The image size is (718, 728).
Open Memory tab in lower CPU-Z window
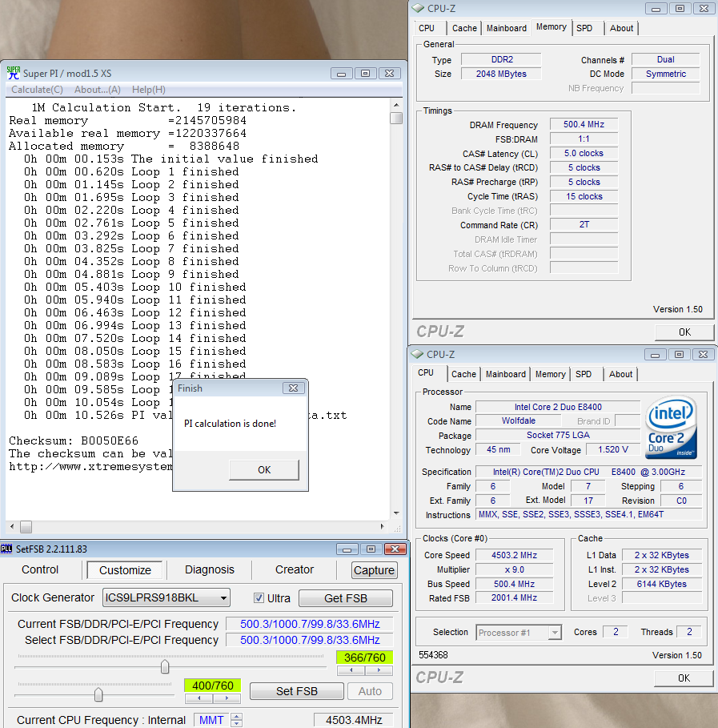pyautogui.click(x=550, y=374)
